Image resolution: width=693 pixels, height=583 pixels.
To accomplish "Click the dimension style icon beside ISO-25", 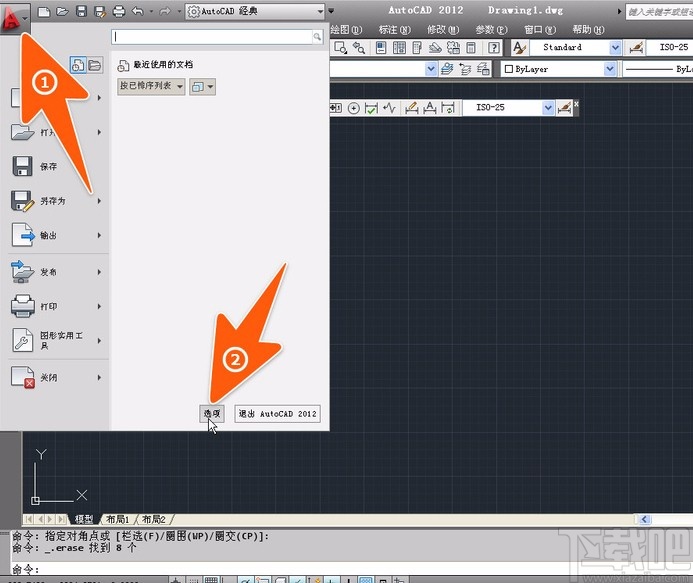I will click(636, 47).
